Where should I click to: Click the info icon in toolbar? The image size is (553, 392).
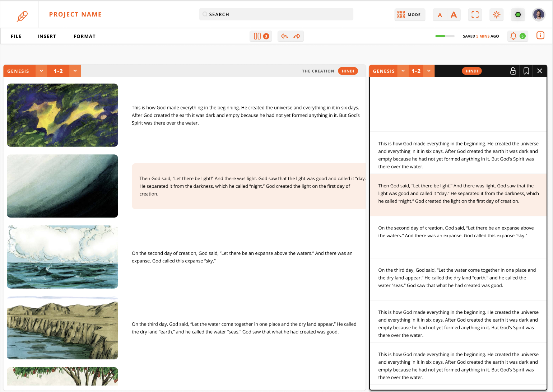click(540, 36)
